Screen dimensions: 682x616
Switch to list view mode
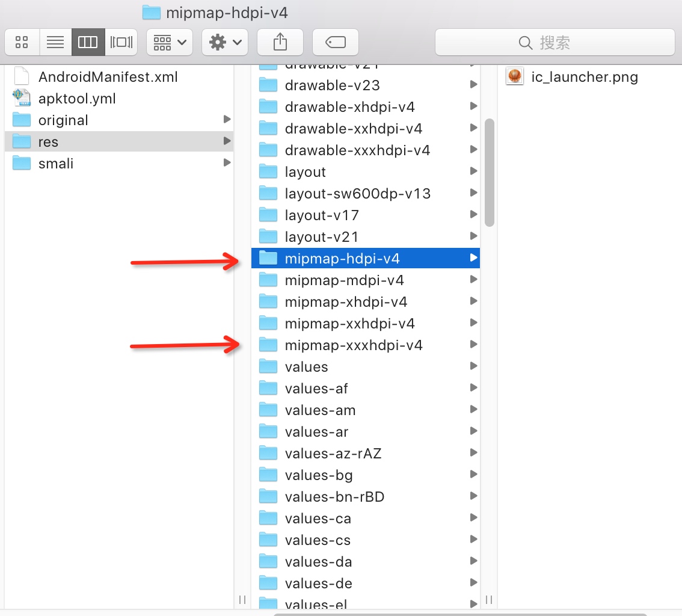(x=55, y=42)
